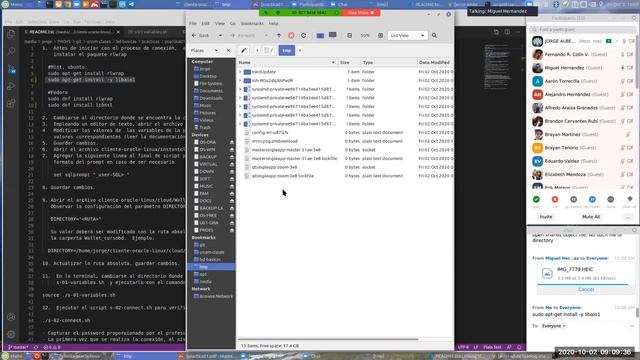Click the Invite button in Participants
The width and height of the screenshot is (640, 360).
tap(546, 217)
